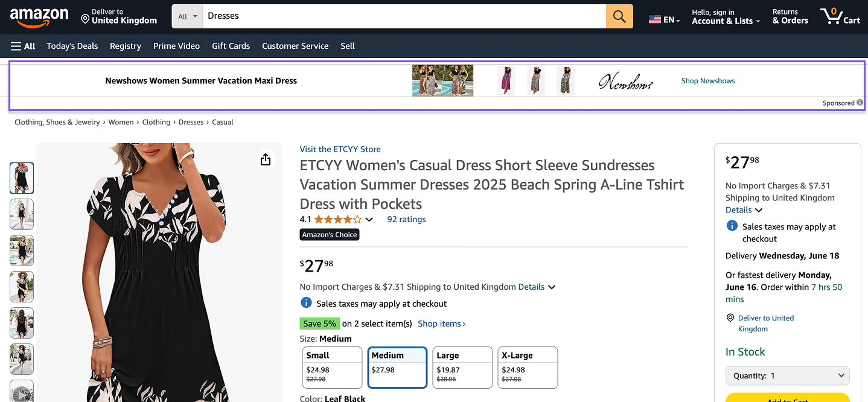Screen dimensions: 868x402
Task: Select size Large
Action: (462, 367)
